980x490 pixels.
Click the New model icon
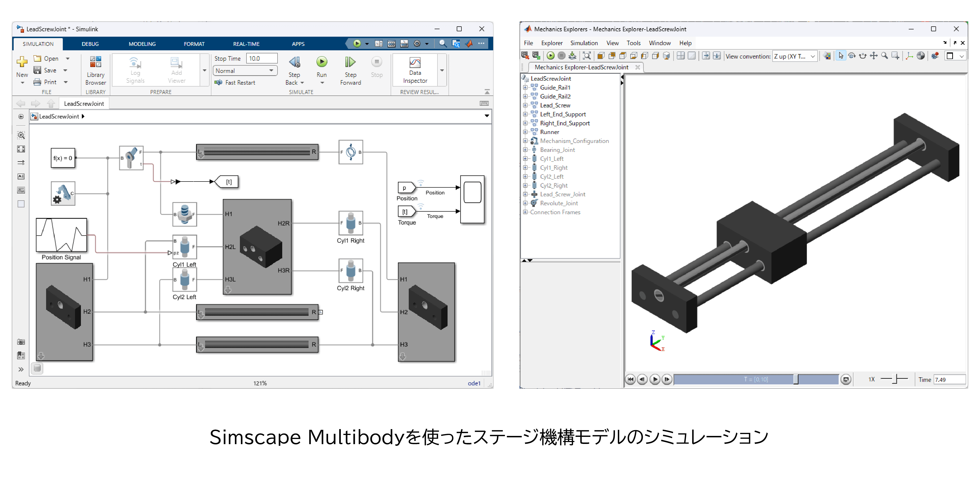[x=22, y=62]
